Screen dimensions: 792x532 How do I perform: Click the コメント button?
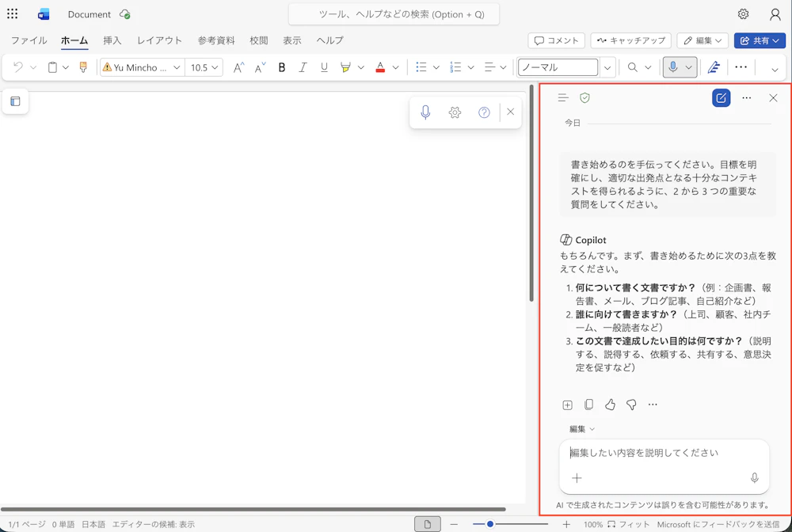(x=556, y=40)
